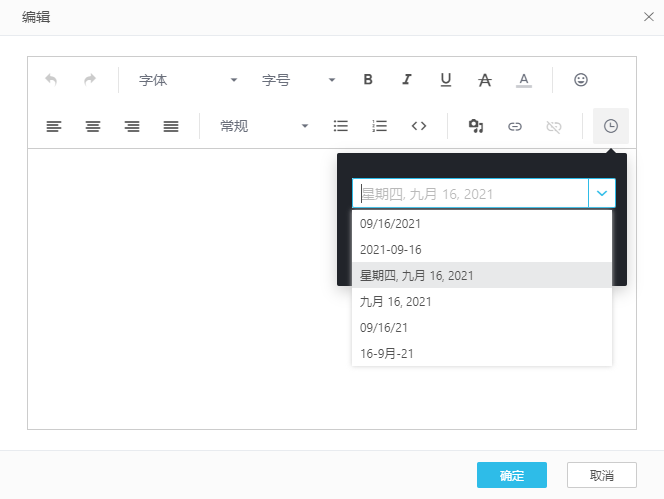
Task: Insert a numbered list
Action: click(380, 126)
